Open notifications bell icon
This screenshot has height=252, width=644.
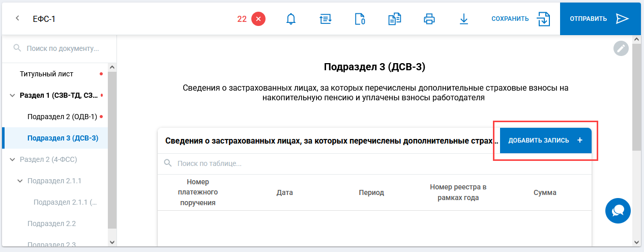(x=291, y=19)
